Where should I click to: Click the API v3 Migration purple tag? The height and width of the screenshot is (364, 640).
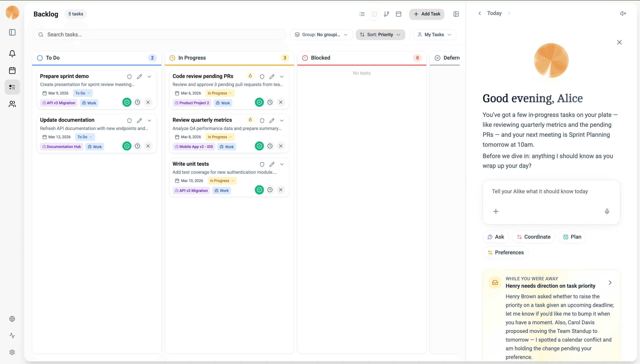tap(59, 103)
